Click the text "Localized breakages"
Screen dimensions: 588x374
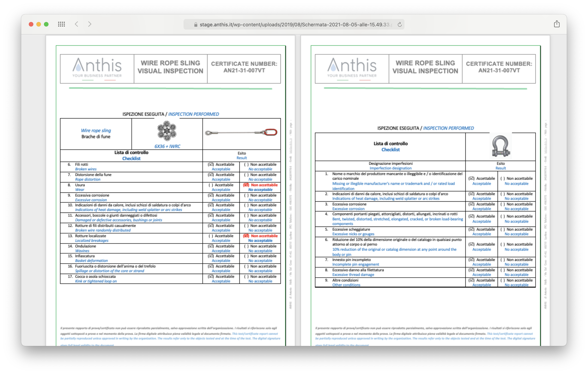point(91,240)
